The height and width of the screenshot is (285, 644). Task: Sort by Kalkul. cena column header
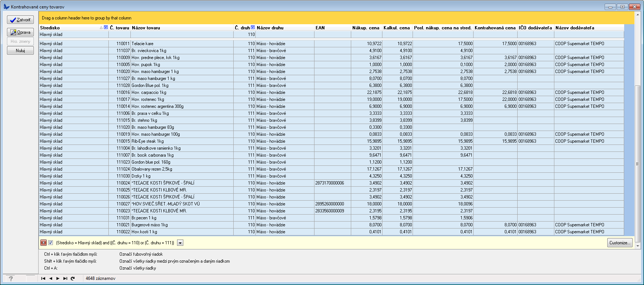click(x=397, y=28)
